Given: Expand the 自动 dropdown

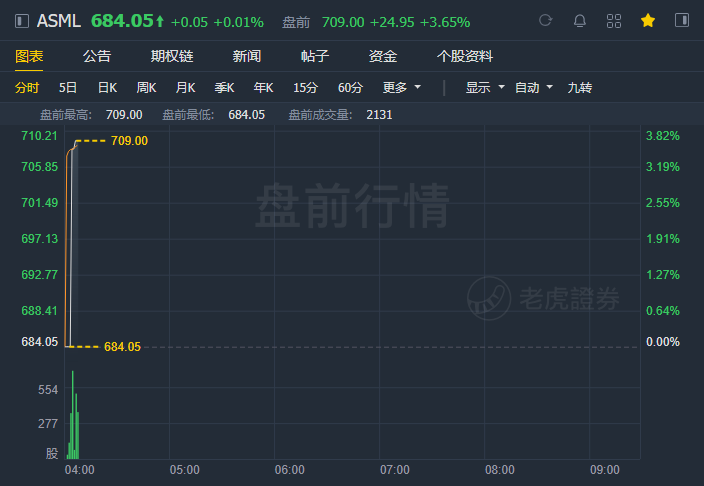Looking at the screenshot, I should click(533, 88).
